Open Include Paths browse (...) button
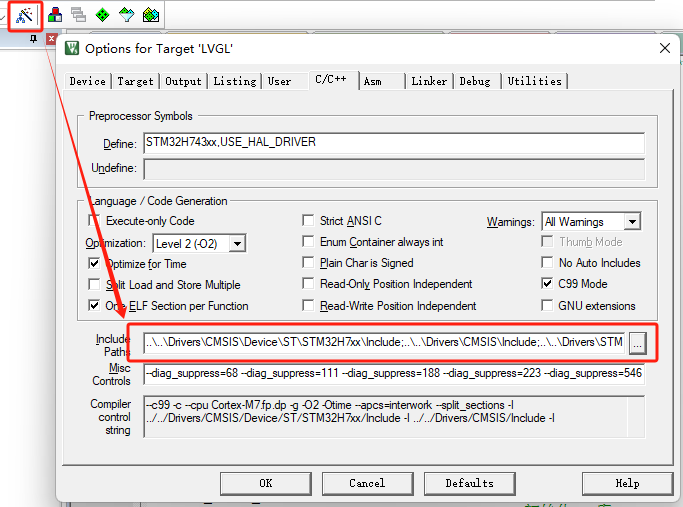The width and height of the screenshot is (683, 507). pyautogui.click(x=637, y=343)
